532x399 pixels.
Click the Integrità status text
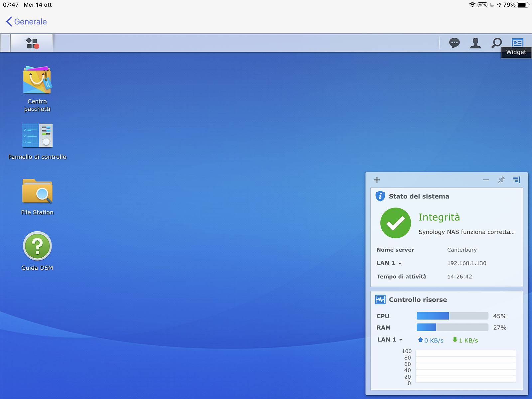[x=439, y=217]
